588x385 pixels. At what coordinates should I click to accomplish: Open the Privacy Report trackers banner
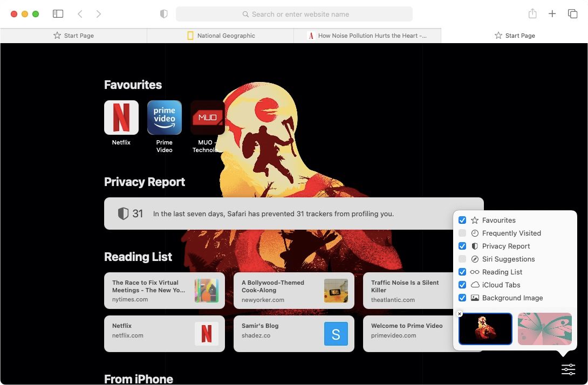tap(293, 214)
